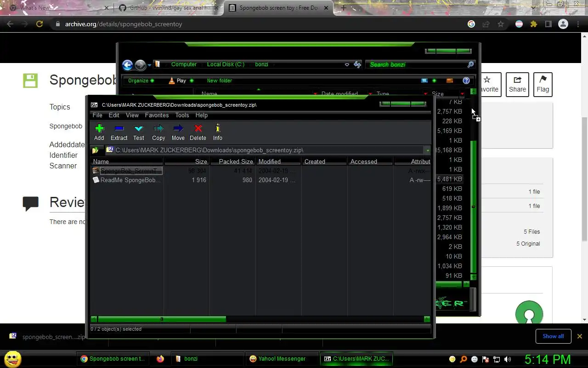588x368 pixels.
Task: Click Play with VLC in Explorer toolbar
Action: coord(178,80)
